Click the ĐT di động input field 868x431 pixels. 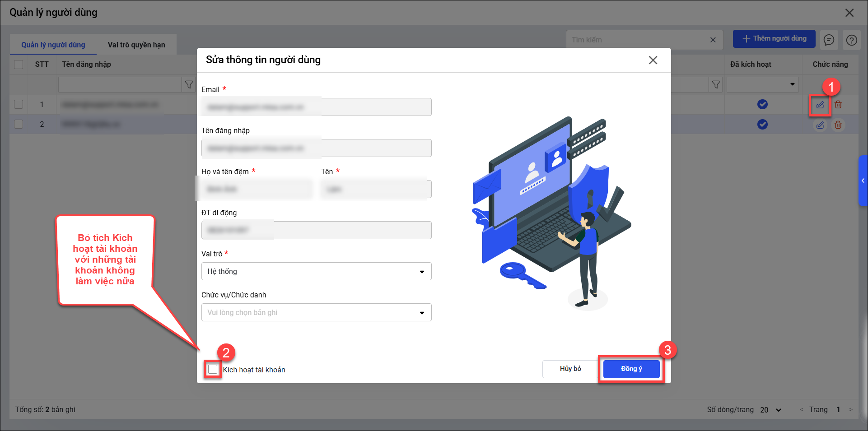pos(316,230)
